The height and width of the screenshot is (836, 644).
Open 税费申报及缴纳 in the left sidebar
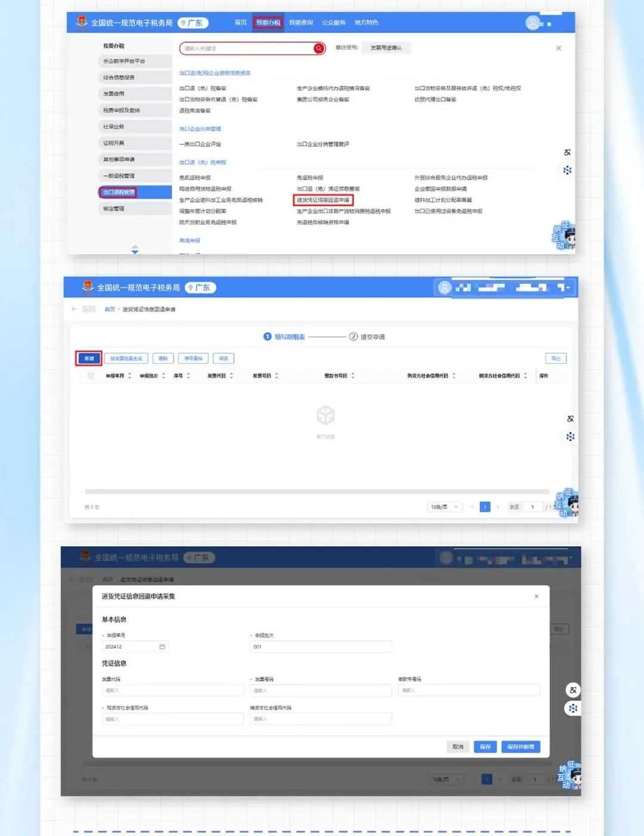point(135,110)
